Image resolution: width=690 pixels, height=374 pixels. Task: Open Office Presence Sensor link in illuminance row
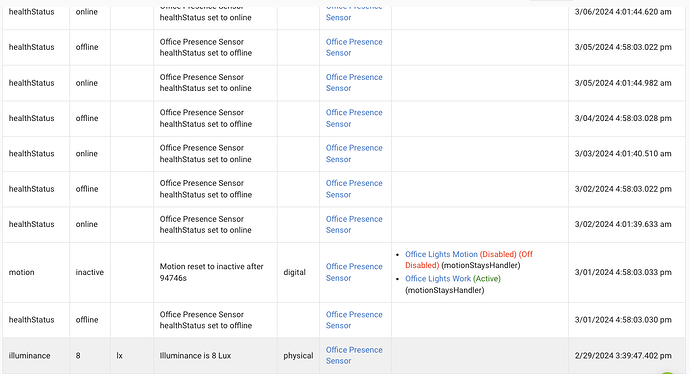pyautogui.click(x=354, y=355)
